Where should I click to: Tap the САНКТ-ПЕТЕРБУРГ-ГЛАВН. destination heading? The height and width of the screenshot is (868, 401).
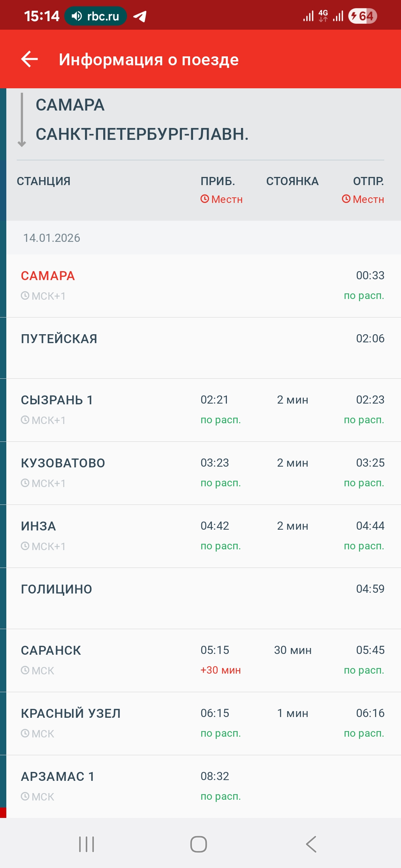pos(142,134)
